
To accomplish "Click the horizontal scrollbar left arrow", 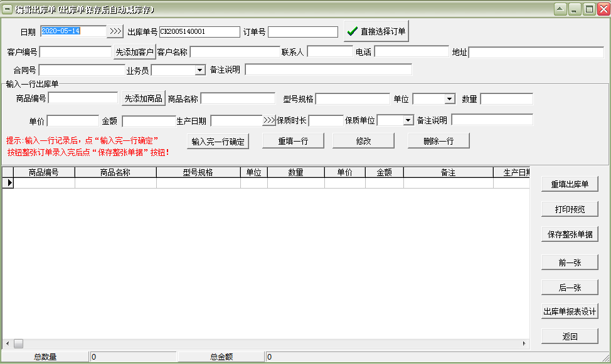I will 8,344.
